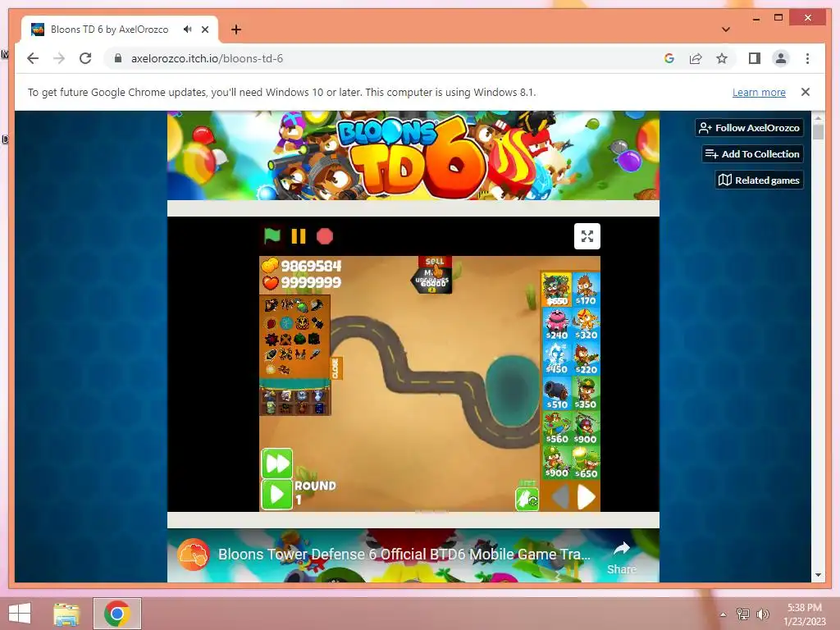This screenshot has width=840, height=630.
Task: Toggle the Chrome side panel
Action: pyautogui.click(x=755, y=58)
